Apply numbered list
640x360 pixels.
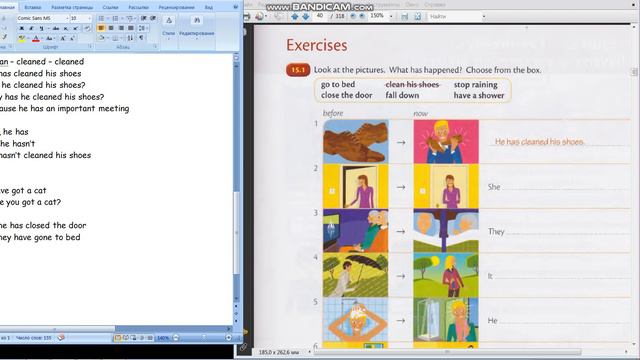pos(116,18)
